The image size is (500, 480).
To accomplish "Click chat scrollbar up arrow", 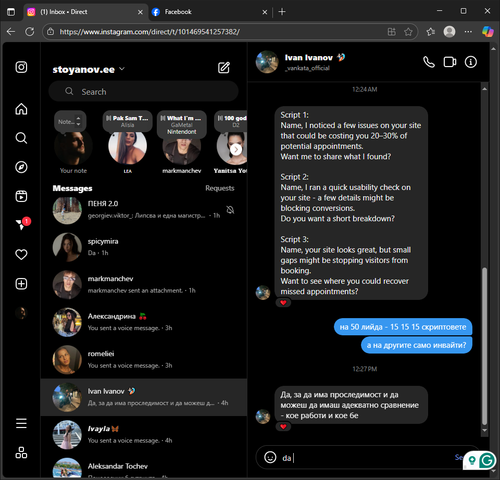I will (484, 89).
